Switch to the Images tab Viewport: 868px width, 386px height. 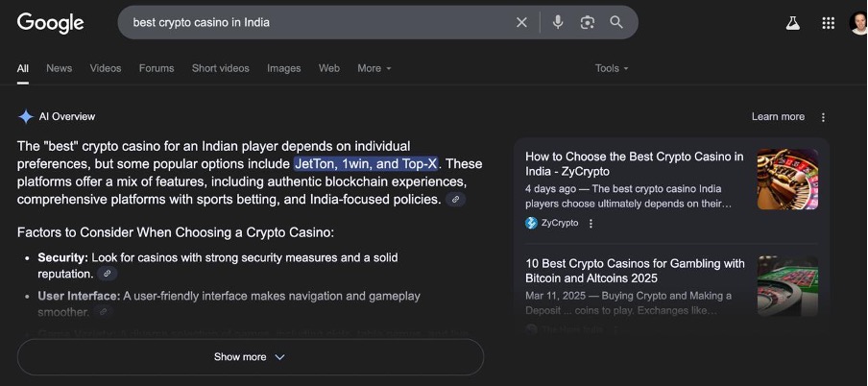(283, 68)
